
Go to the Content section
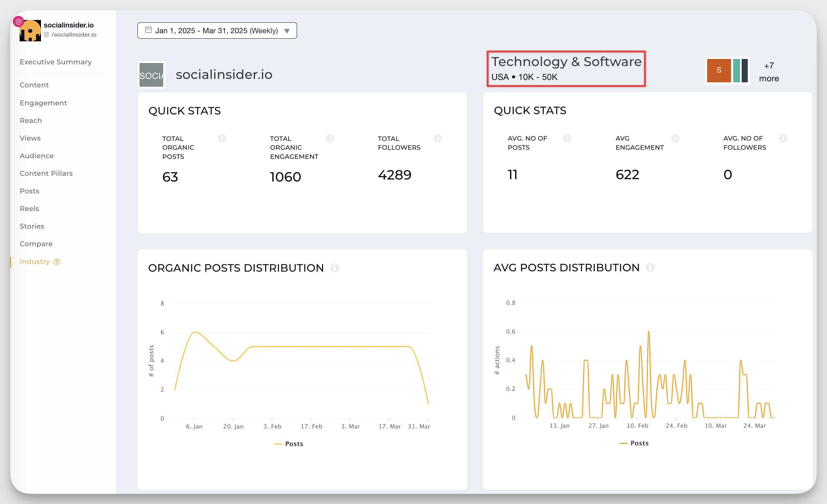(x=34, y=85)
